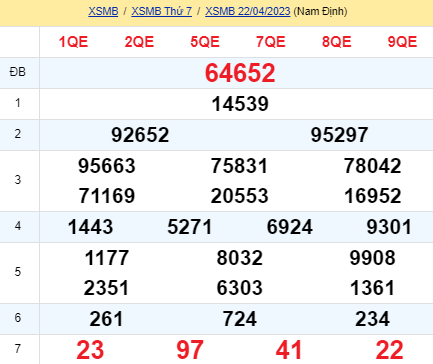Screen dimensions: 433x364
Task: Select the 8QE code
Action: (337, 42)
